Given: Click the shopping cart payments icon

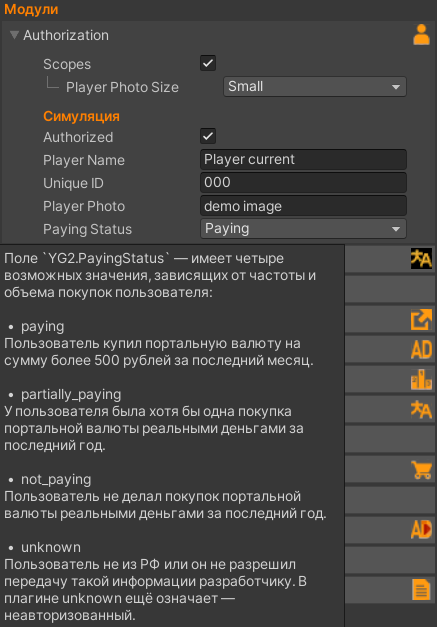Looking at the screenshot, I should click(x=421, y=470).
